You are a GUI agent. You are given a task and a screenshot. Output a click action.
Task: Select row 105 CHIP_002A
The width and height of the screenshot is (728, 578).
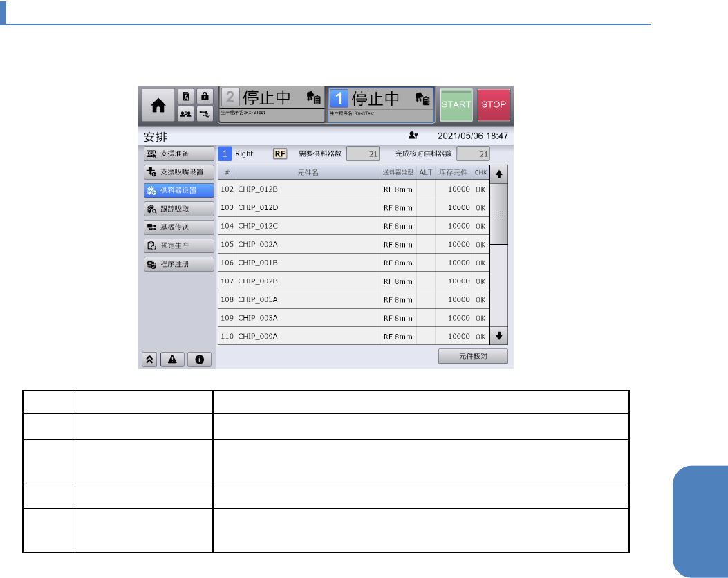click(354, 244)
